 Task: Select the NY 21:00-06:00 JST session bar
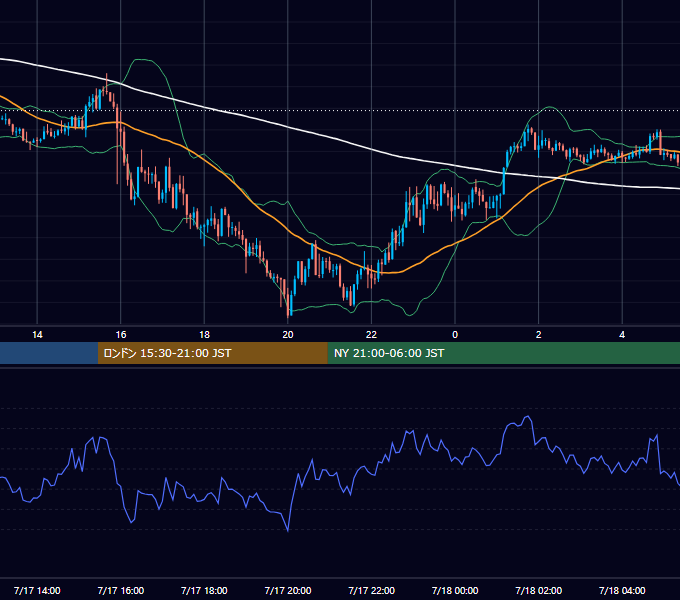[x=503, y=353]
